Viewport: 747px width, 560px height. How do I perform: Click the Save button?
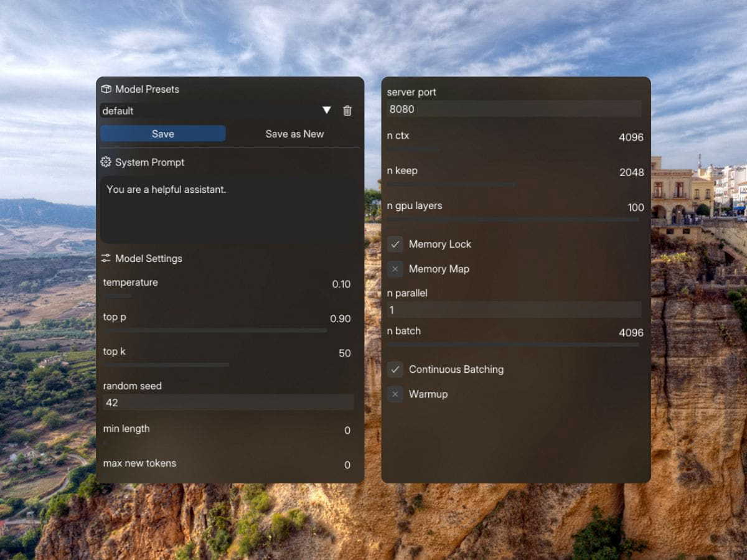[x=163, y=134]
